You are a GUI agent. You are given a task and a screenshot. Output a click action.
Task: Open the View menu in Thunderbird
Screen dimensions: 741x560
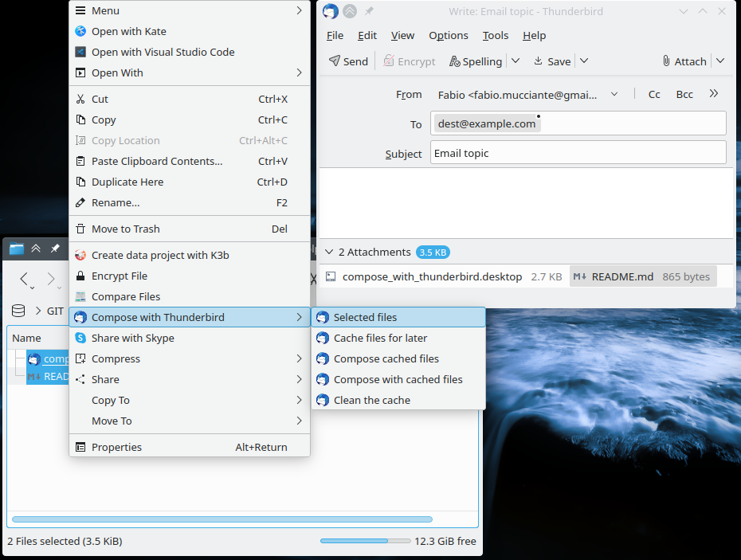[402, 35]
